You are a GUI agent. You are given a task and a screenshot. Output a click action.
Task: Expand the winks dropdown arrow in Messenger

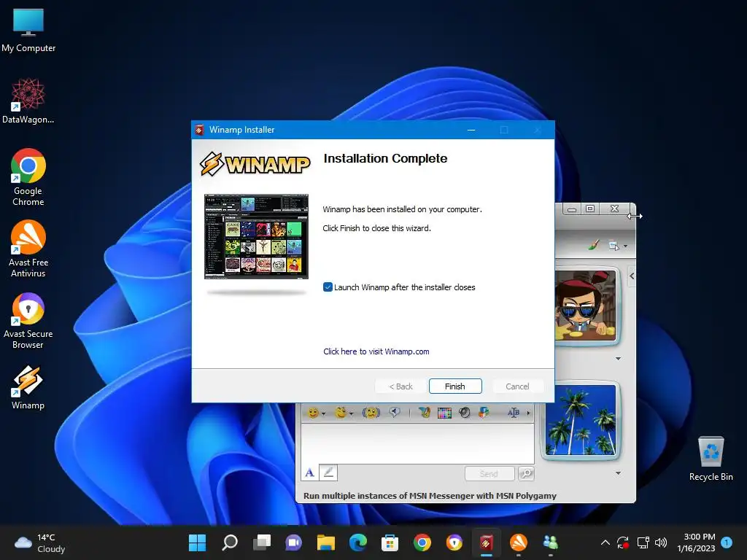[x=351, y=414]
